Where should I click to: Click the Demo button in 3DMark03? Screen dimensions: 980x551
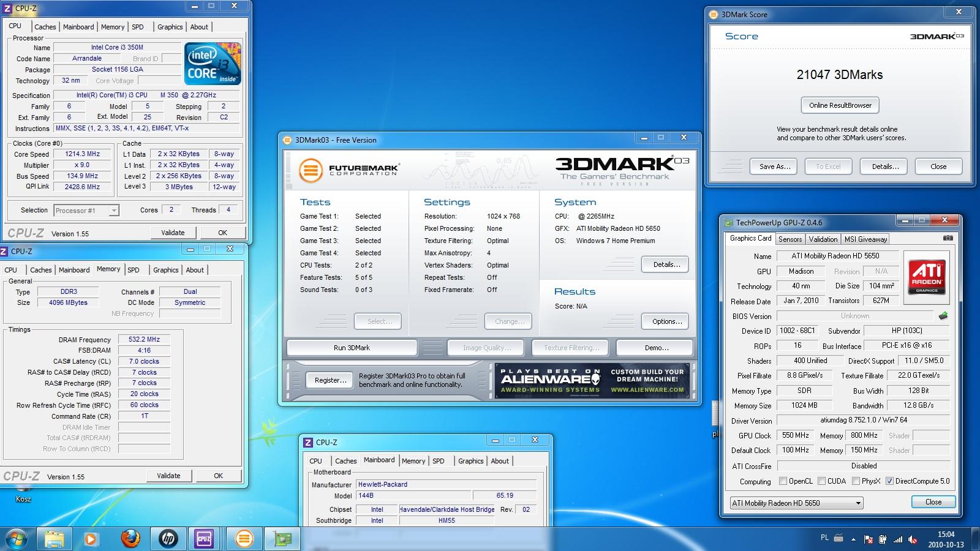click(656, 348)
